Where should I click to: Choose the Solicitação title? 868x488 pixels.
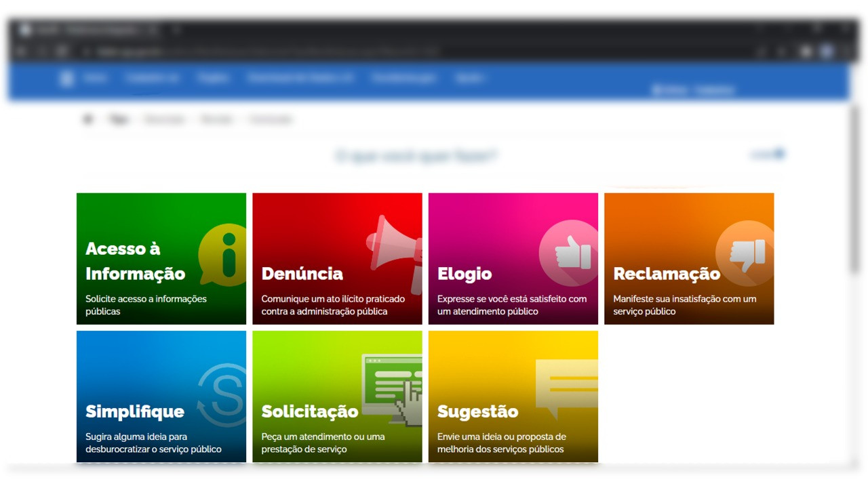click(x=310, y=411)
